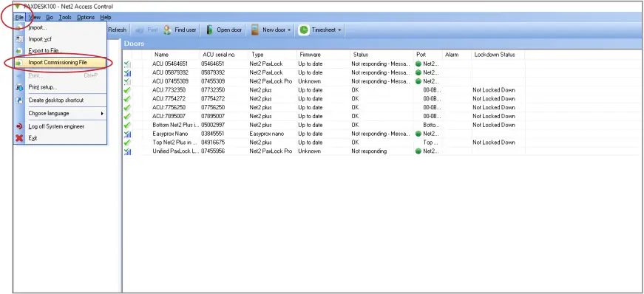Select the 'ACU 07455309' name cell
Image resolution: width=644 pixels, height=294 pixels.
(x=170, y=81)
